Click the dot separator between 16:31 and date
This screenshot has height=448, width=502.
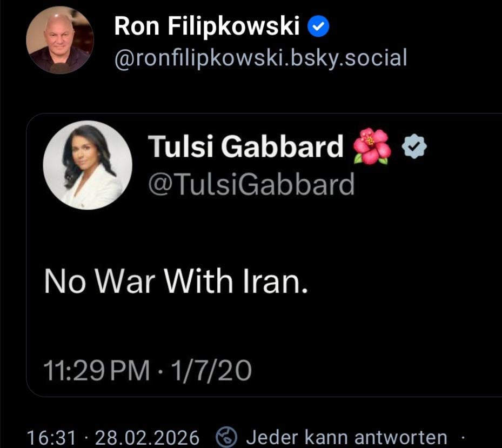(85, 437)
